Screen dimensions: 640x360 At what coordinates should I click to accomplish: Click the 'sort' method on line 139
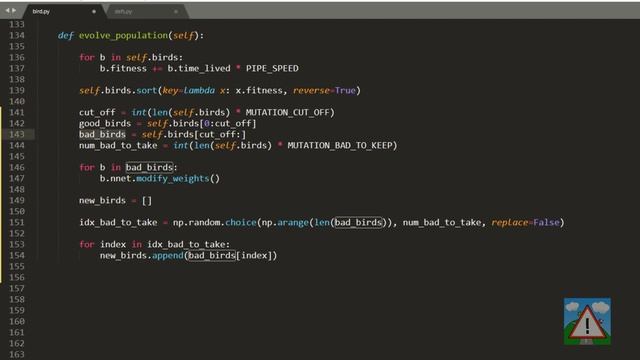click(147, 91)
